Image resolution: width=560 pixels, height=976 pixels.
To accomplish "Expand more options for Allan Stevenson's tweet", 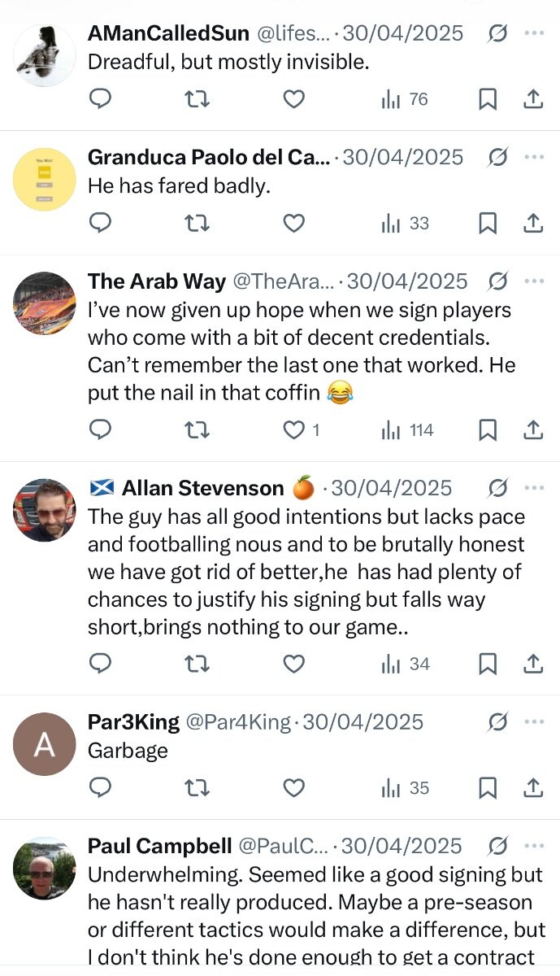I will (x=534, y=488).
